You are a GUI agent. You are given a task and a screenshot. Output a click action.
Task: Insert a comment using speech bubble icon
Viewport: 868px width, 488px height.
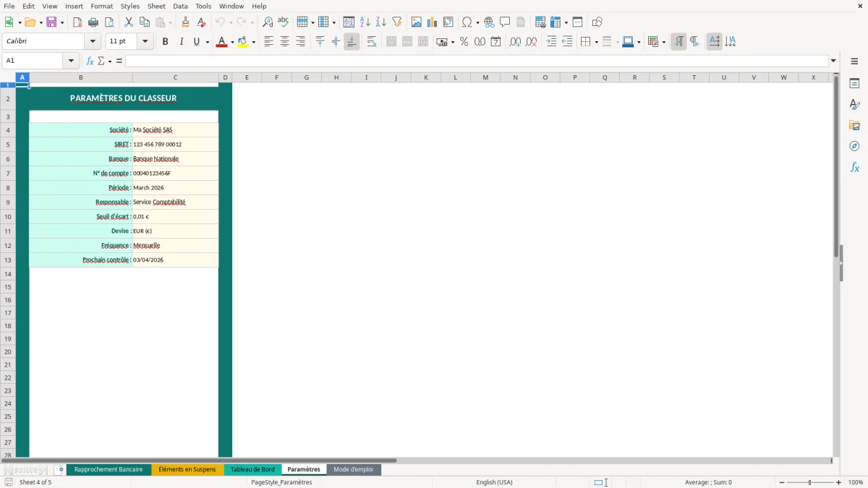505,22
